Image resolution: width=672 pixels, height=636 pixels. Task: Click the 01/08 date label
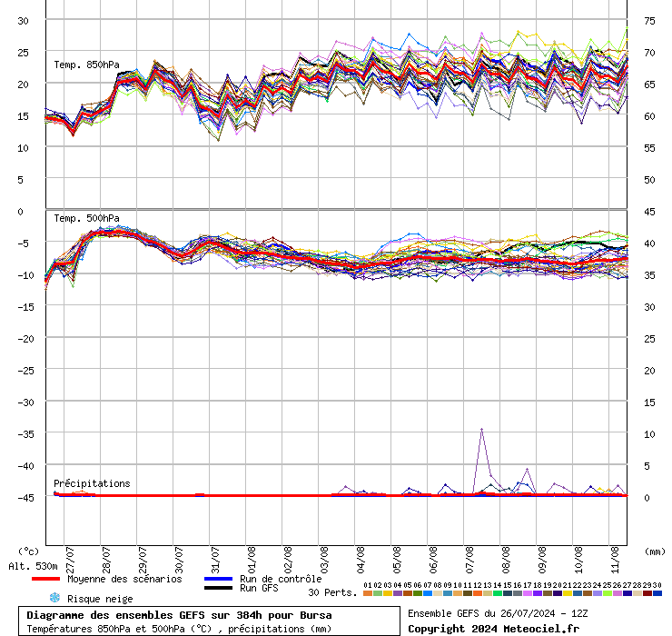(x=252, y=560)
